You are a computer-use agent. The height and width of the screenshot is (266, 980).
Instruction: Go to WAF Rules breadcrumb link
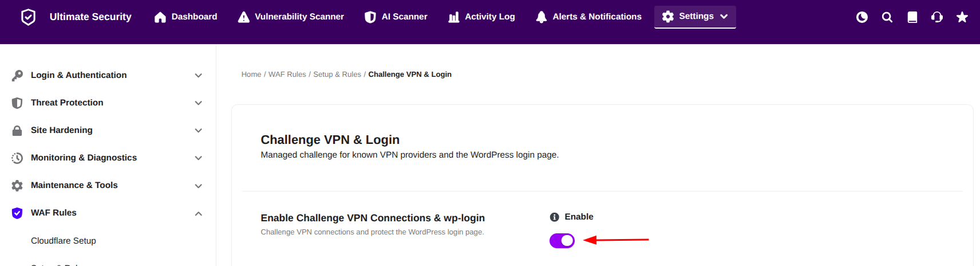(287, 75)
